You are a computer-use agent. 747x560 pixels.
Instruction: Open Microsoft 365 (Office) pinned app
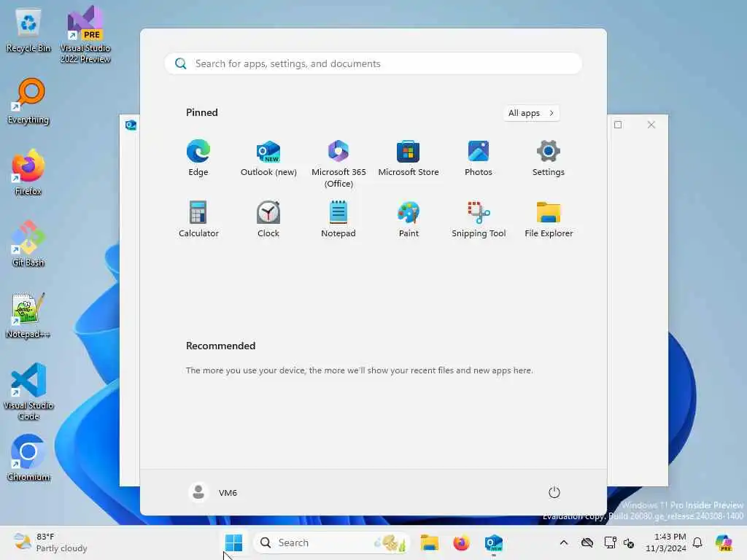(338, 164)
